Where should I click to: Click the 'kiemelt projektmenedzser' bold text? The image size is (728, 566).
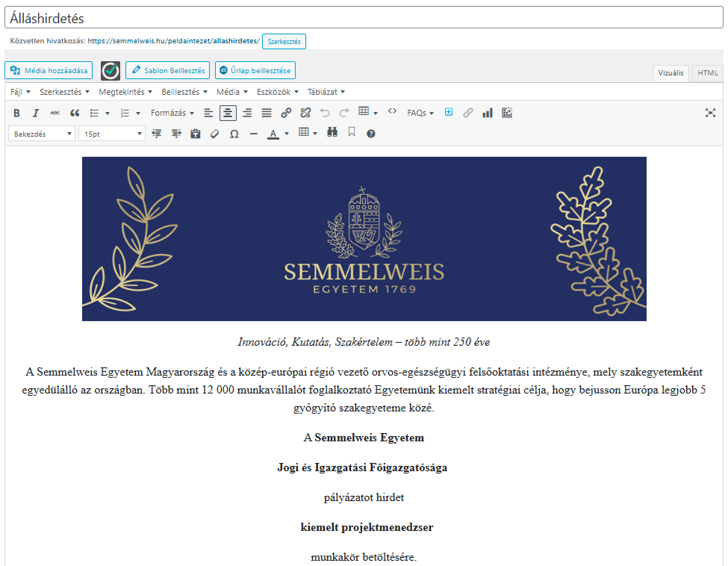(367, 527)
